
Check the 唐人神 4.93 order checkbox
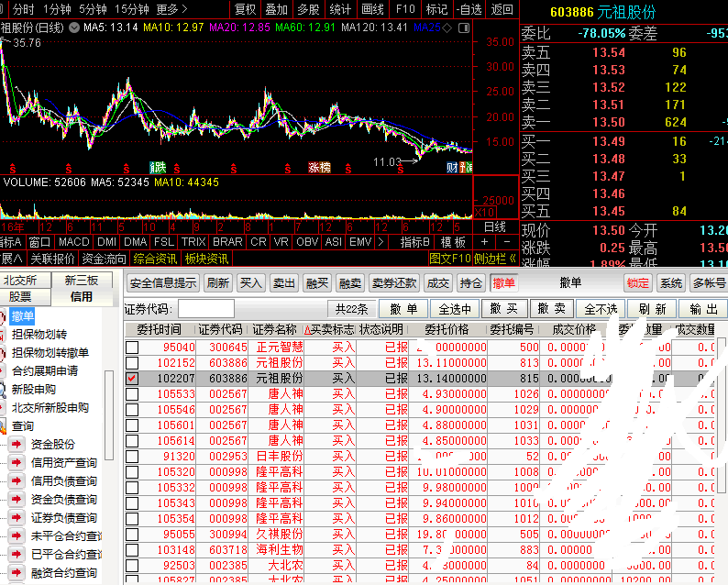click(132, 394)
